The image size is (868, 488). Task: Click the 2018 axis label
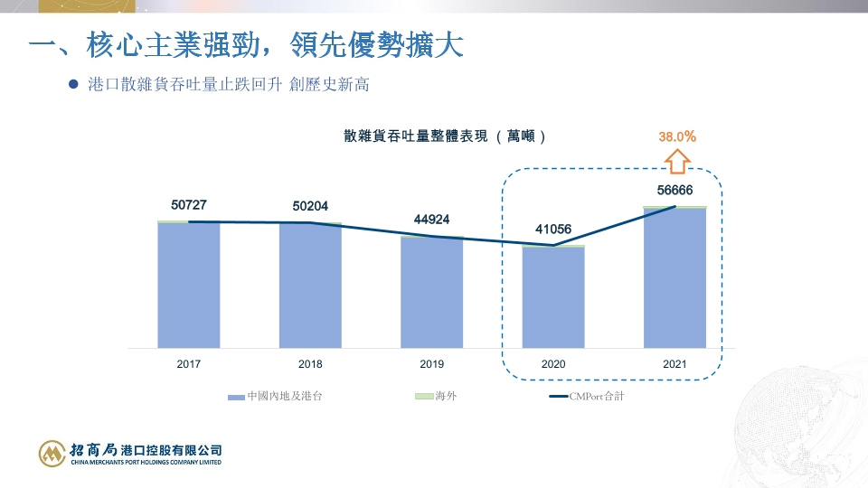pyautogui.click(x=310, y=364)
